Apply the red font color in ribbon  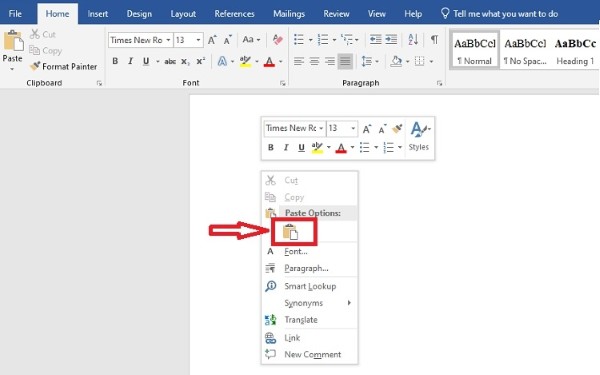coord(269,61)
